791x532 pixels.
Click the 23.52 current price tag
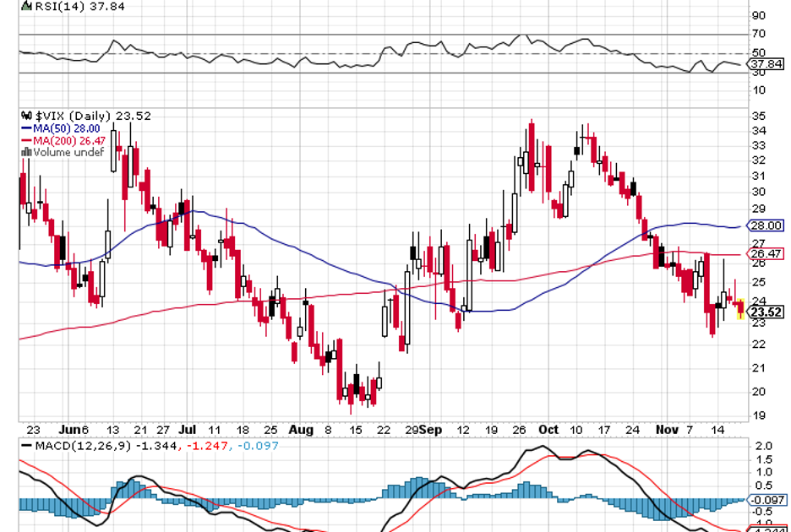coord(766,312)
